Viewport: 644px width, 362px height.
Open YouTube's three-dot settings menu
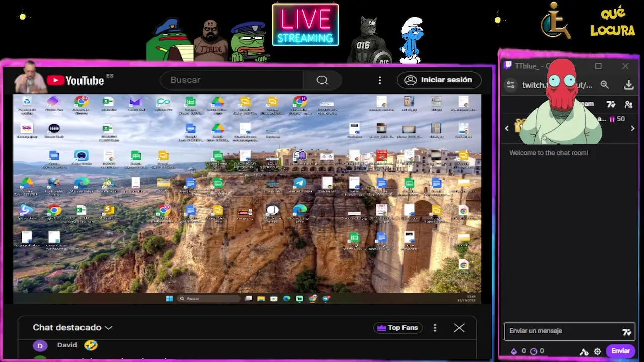[380, 80]
